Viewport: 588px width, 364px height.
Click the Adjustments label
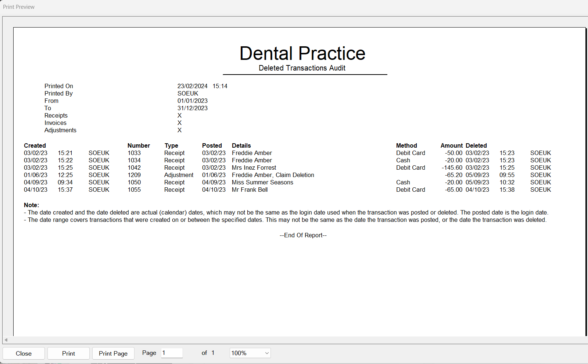point(60,130)
